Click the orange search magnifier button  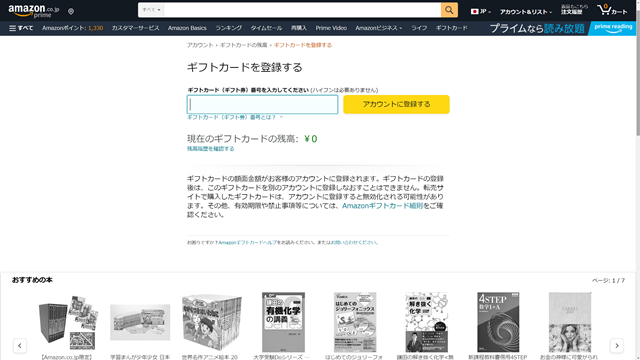[x=449, y=10]
